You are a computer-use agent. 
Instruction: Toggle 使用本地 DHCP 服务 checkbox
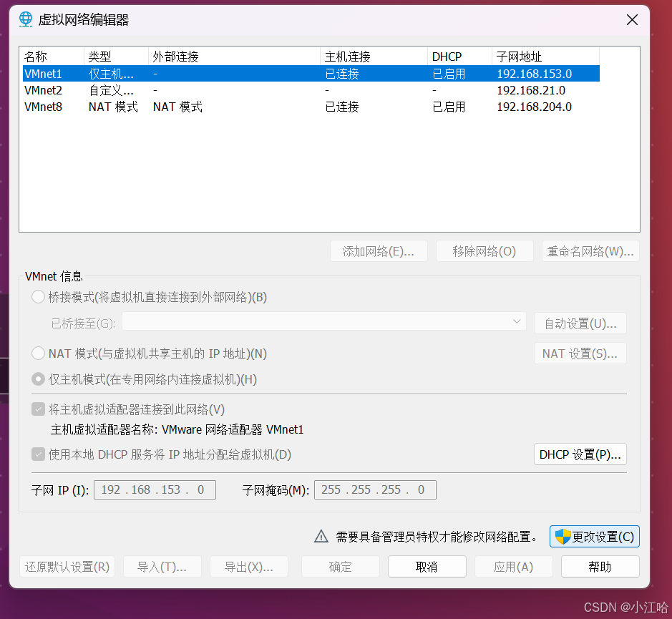coord(38,454)
